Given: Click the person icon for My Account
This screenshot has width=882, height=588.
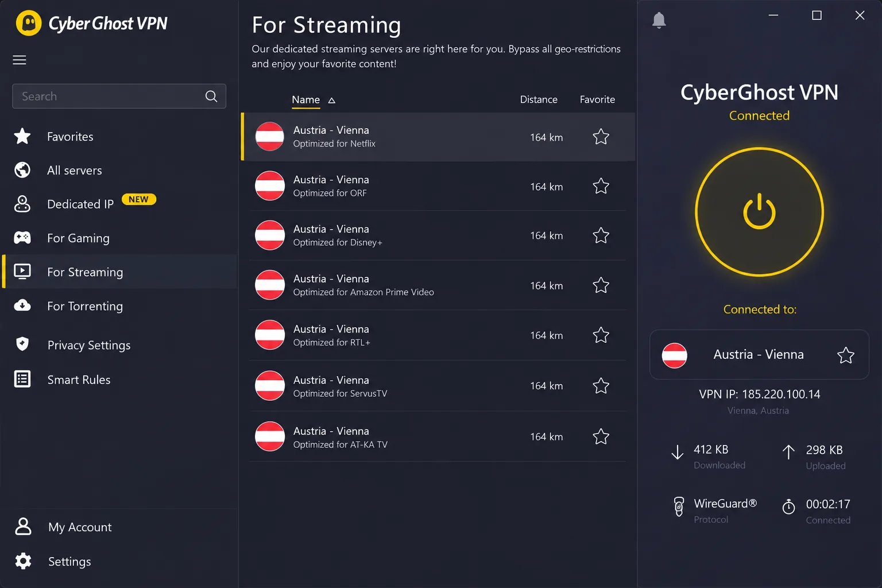Looking at the screenshot, I should click(23, 527).
